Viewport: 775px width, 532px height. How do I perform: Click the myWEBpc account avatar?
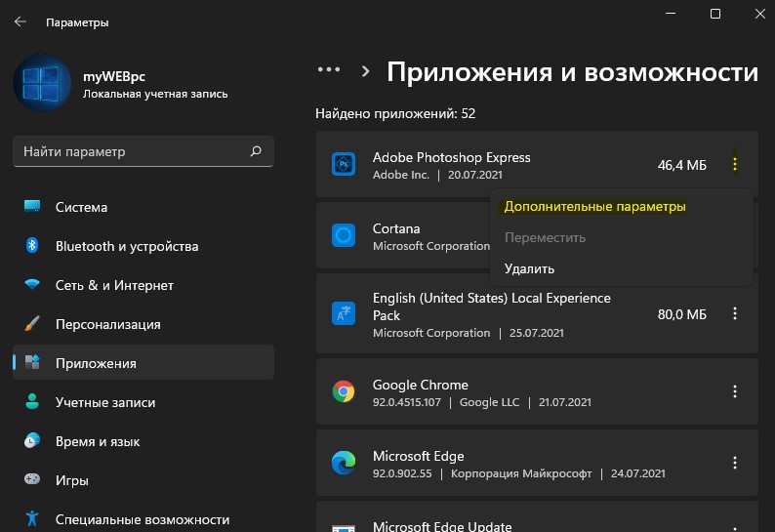(42, 83)
